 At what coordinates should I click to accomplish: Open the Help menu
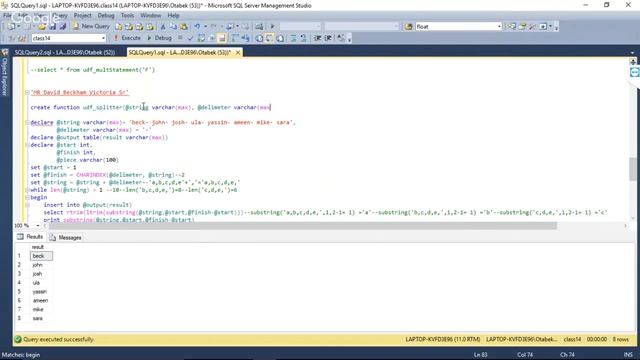[x=173, y=16]
